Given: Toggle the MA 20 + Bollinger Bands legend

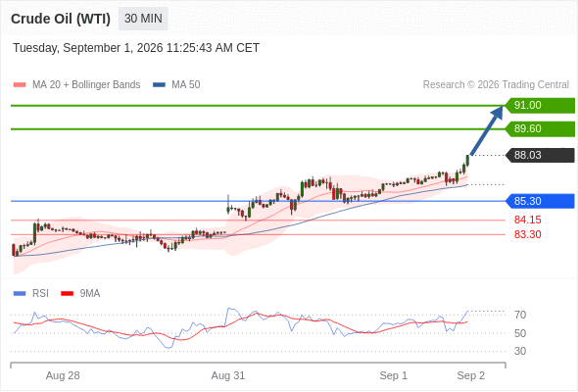Looking at the screenshot, I should click(76, 85).
